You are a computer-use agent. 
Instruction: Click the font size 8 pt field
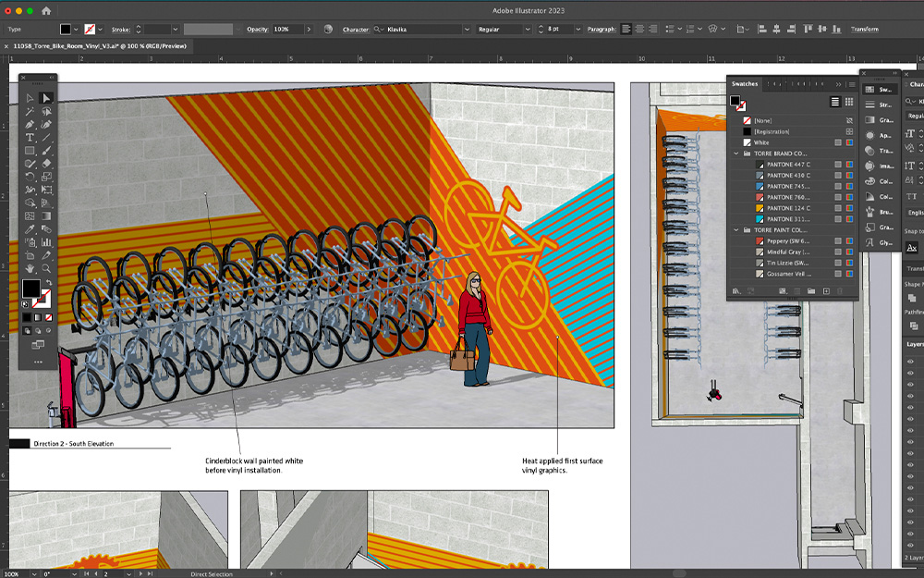559,29
